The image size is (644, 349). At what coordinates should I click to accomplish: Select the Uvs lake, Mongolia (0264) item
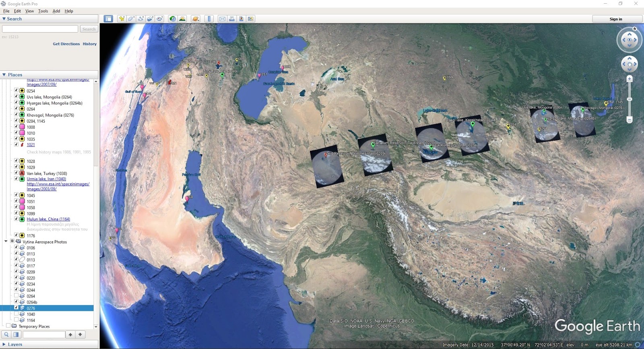tap(50, 97)
